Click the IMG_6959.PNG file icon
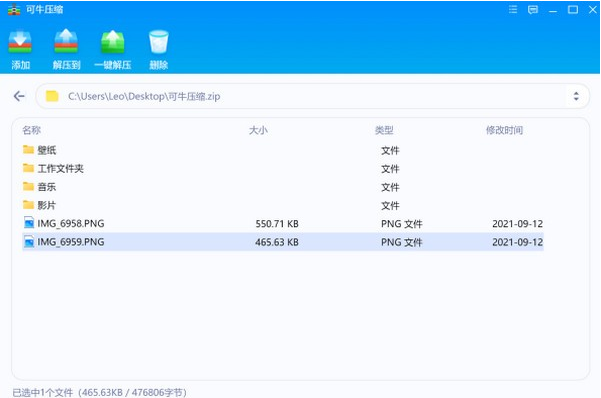This screenshot has width=601, height=398. point(29,242)
